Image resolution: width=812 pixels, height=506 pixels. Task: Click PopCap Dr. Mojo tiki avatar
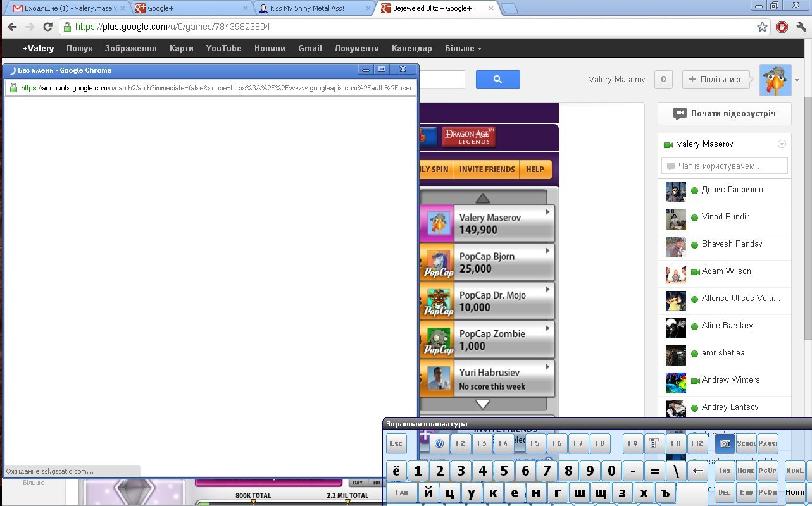pos(438,301)
